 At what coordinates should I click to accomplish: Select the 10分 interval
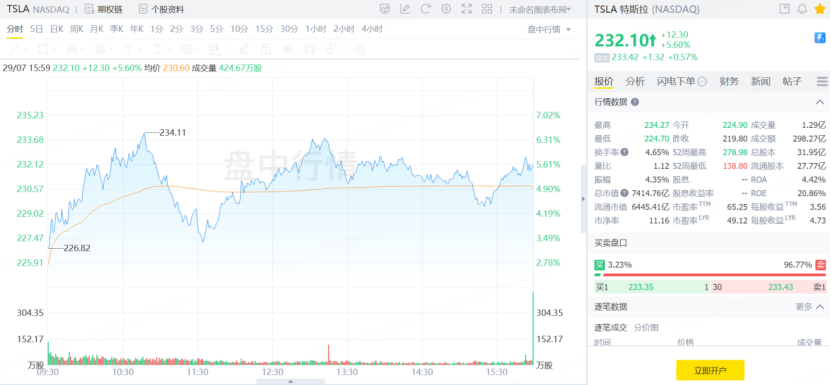239,29
